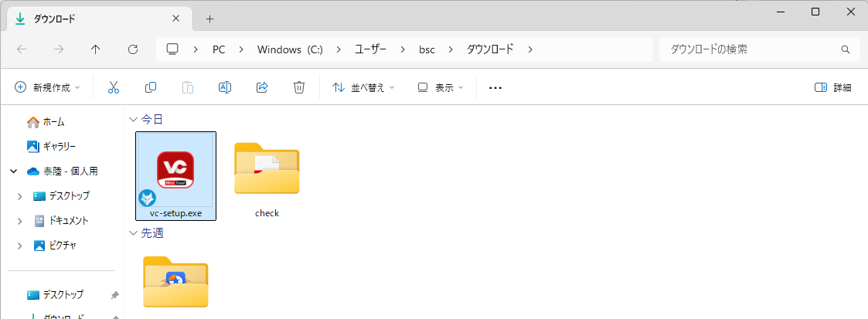Select 泰陸 - 個人用 OneDrive entry
This screenshot has width=868, height=319.
(63, 171)
